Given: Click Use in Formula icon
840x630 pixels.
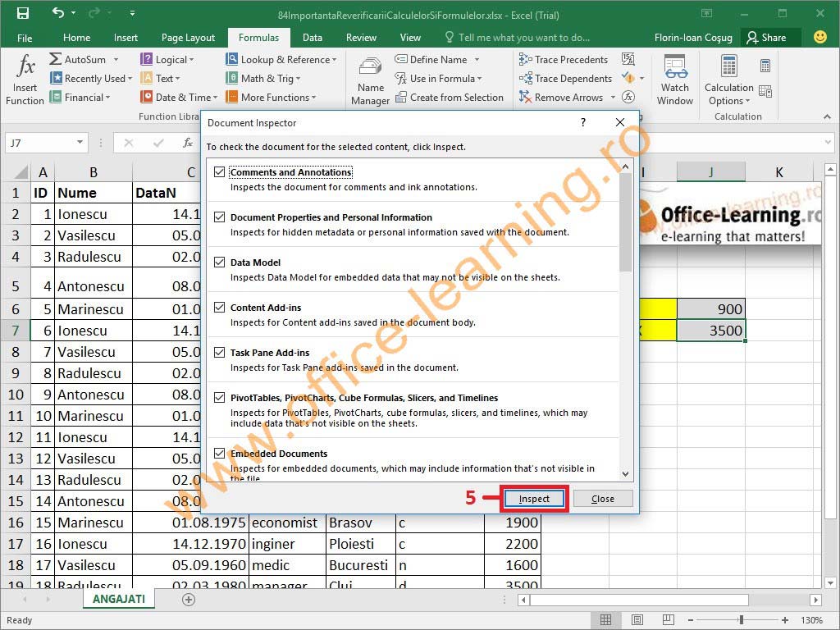Looking at the screenshot, I should click(400, 78).
